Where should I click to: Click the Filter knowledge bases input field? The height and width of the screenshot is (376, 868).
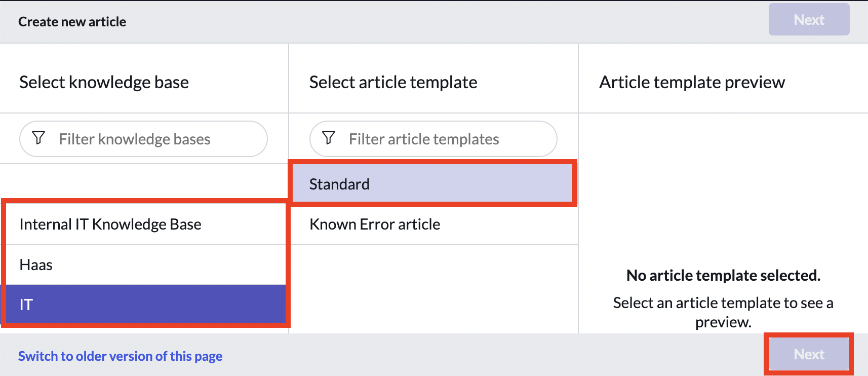(143, 138)
